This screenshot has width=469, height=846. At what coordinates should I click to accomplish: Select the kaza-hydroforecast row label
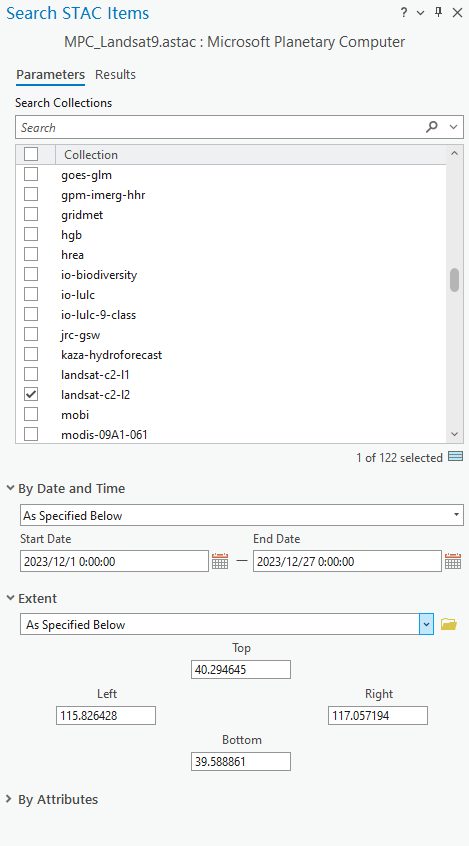click(x=112, y=355)
